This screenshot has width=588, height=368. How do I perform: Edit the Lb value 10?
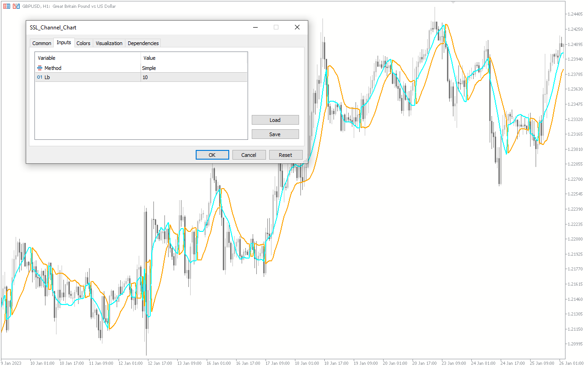coord(194,77)
